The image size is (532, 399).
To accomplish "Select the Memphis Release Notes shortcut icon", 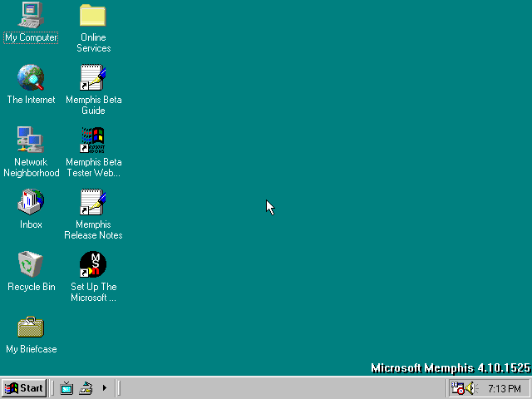I will 93,202.
